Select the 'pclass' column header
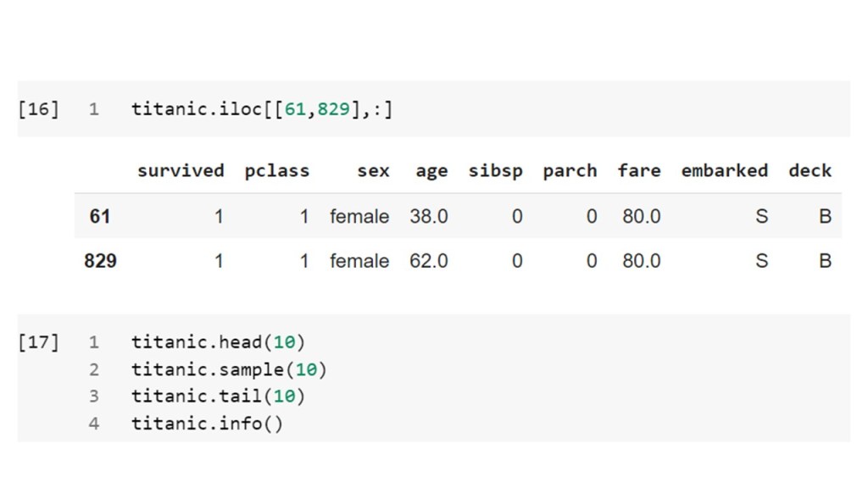 (x=276, y=170)
